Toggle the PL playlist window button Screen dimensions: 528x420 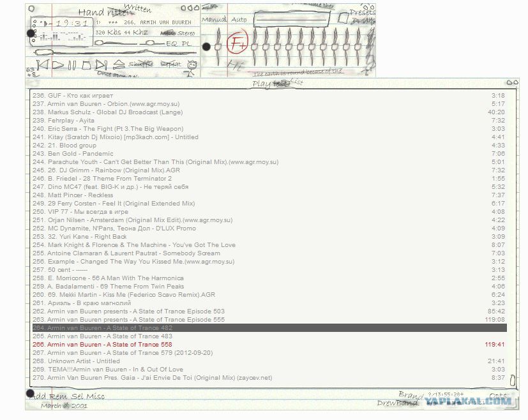tap(186, 43)
